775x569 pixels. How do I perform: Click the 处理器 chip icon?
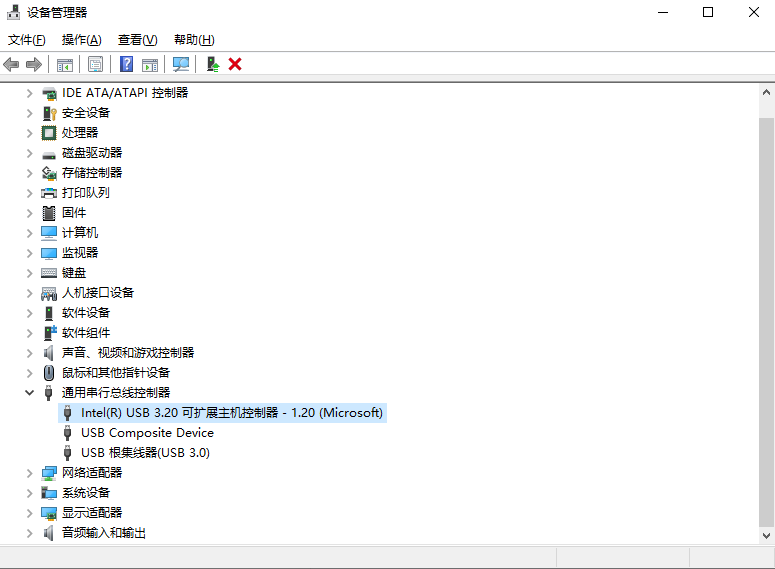(x=49, y=133)
